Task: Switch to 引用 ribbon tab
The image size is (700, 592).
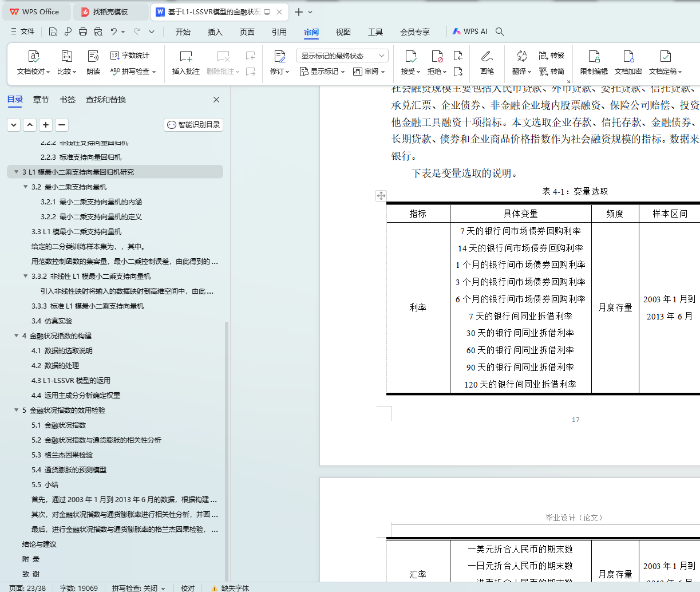Action: pyautogui.click(x=279, y=31)
